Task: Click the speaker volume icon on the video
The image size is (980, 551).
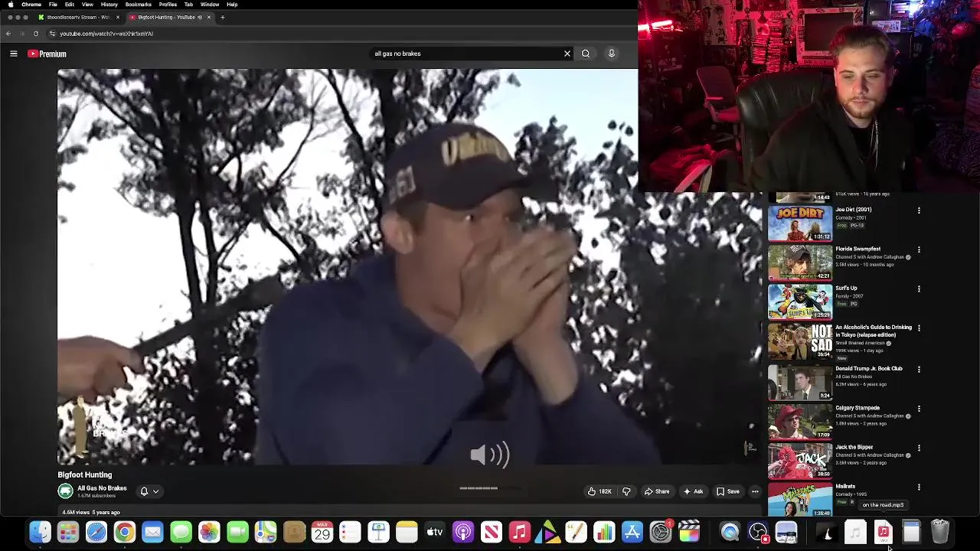Action: tap(489, 455)
